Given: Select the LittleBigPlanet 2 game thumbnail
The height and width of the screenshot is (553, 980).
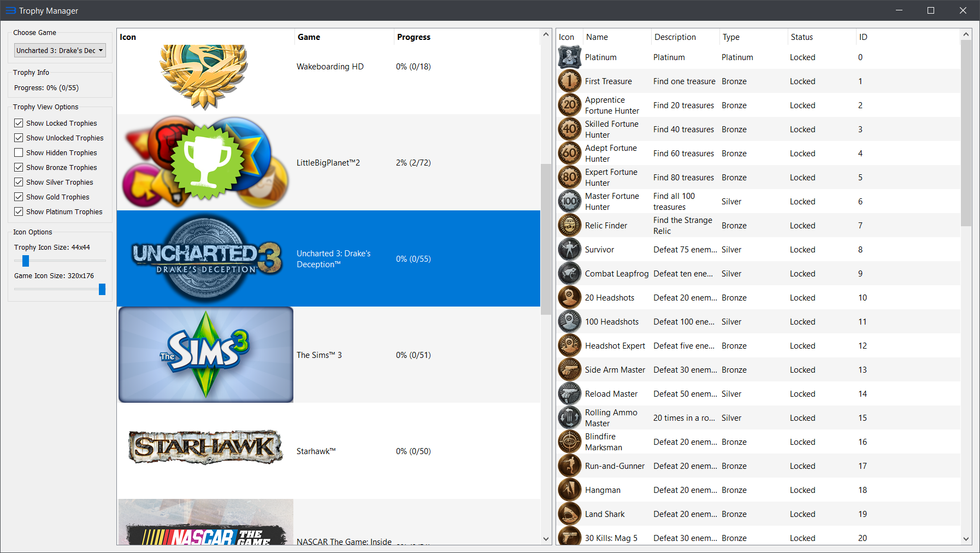Looking at the screenshot, I should (x=206, y=162).
